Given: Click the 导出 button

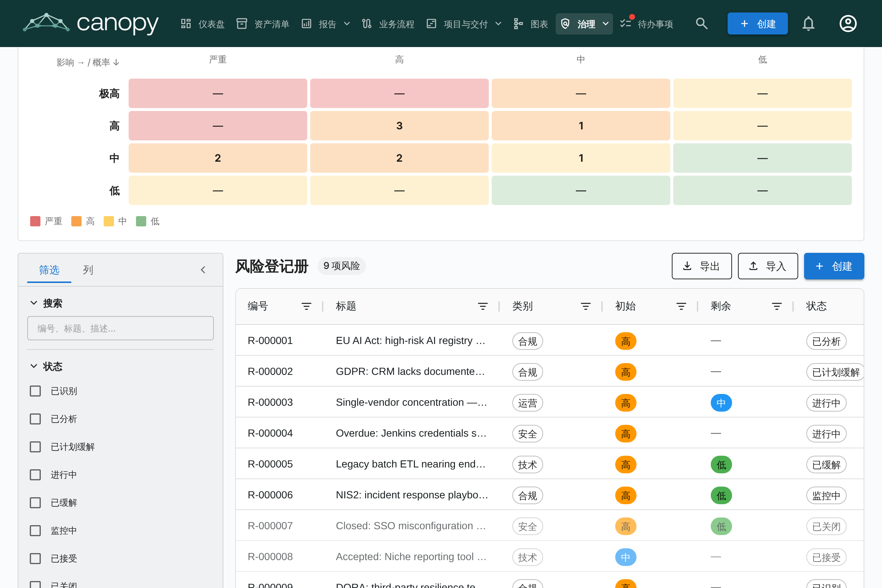Looking at the screenshot, I should click(x=702, y=266).
